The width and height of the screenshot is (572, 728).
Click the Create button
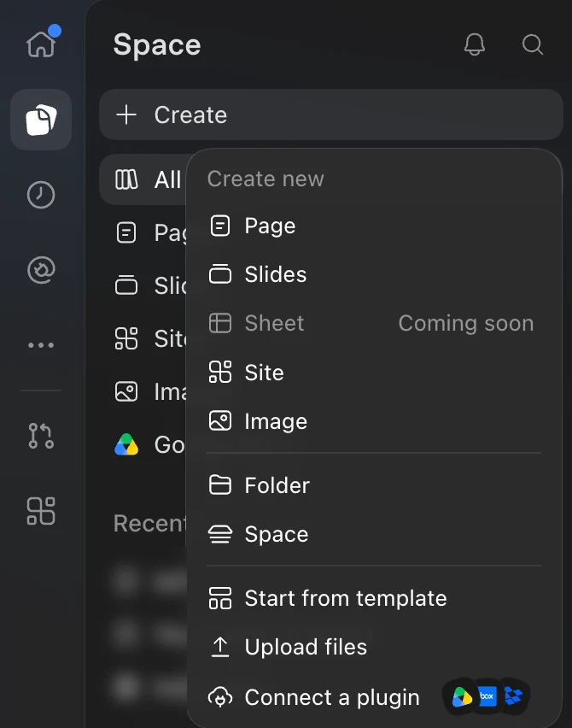[x=331, y=114]
